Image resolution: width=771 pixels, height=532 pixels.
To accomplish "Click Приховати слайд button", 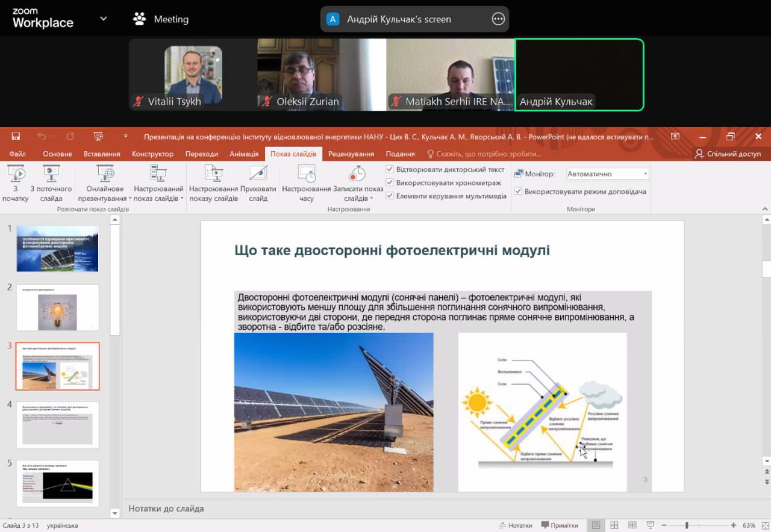I will 258,184.
